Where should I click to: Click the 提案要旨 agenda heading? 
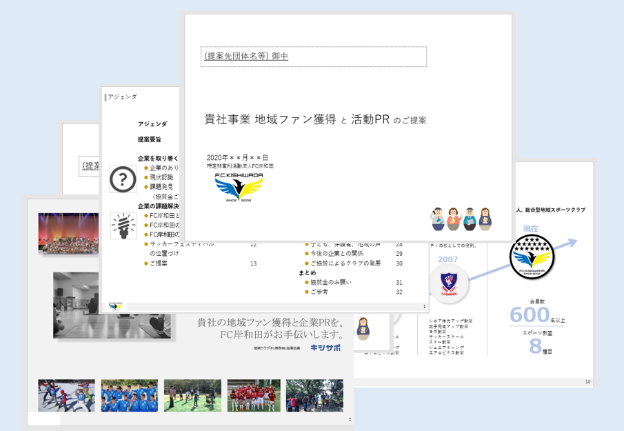point(150,139)
